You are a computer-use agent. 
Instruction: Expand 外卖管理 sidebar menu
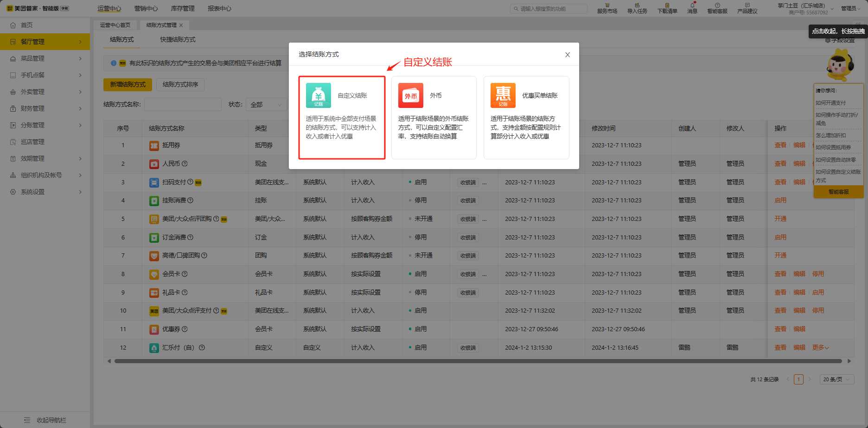45,92
